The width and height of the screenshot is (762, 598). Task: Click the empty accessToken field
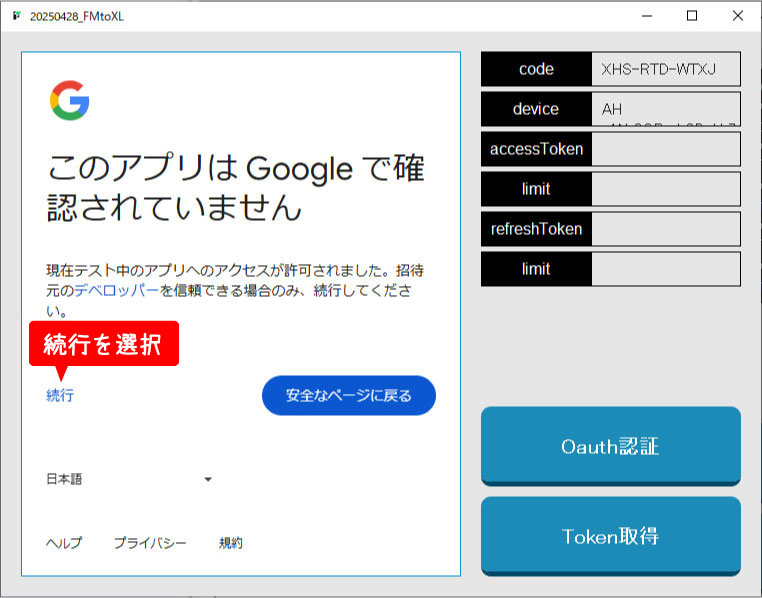pyautogui.click(x=666, y=149)
